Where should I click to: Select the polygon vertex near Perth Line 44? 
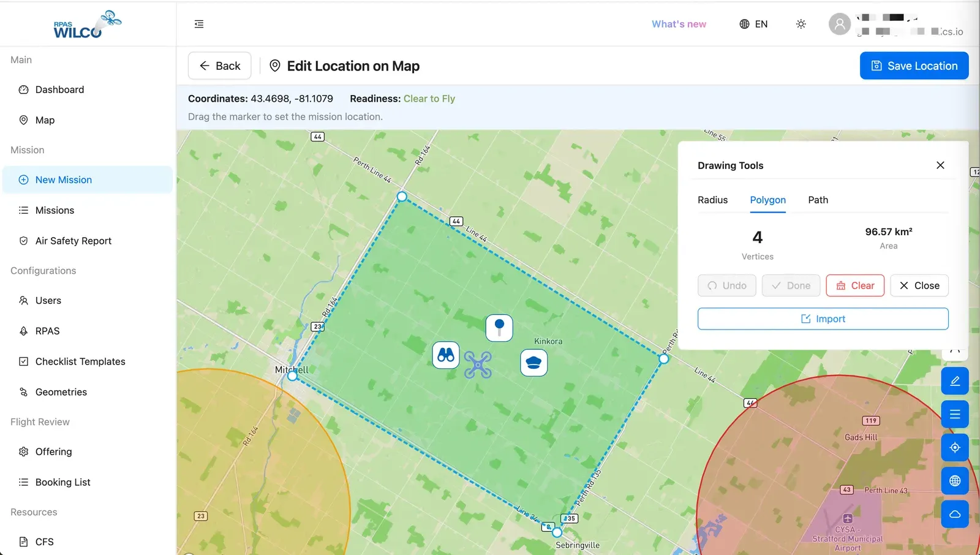[x=402, y=197]
